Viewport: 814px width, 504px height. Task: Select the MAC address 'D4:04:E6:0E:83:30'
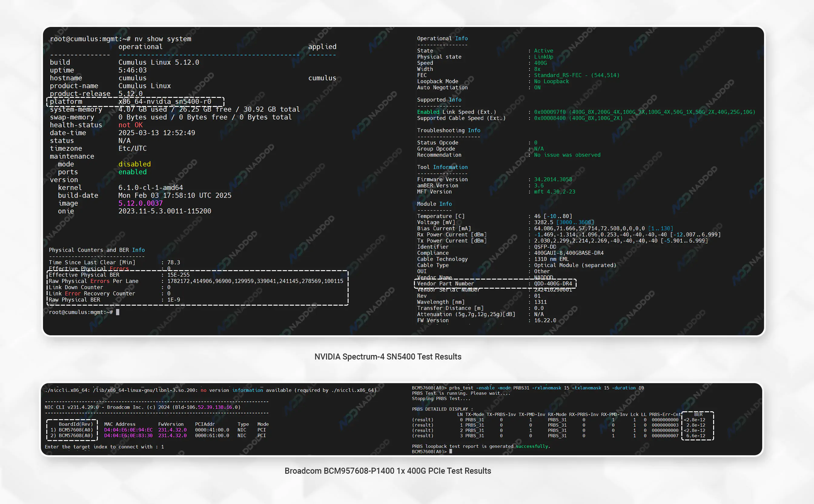128,436
